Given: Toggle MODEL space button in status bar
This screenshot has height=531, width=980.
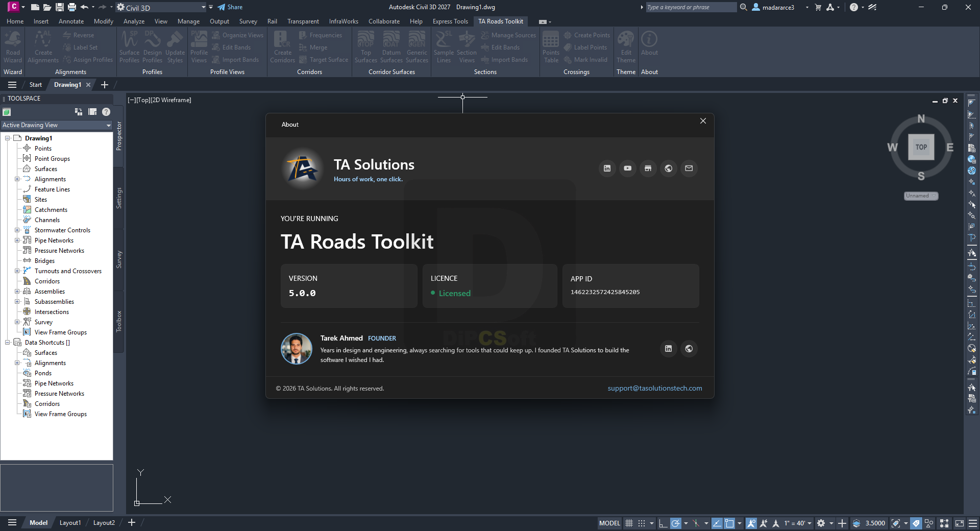Looking at the screenshot, I should pyautogui.click(x=609, y=523).
